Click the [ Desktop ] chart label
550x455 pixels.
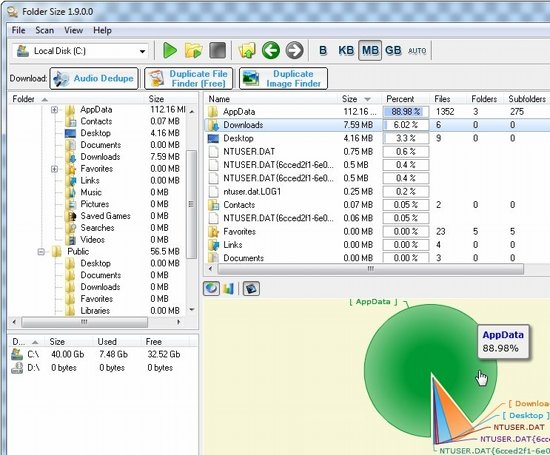(x=525, y=416)
